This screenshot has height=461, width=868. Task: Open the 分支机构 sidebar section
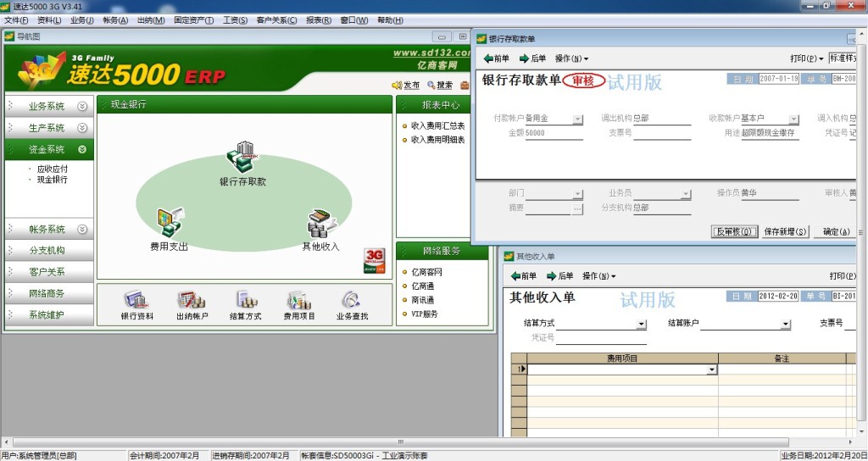(x=48, y=250)
